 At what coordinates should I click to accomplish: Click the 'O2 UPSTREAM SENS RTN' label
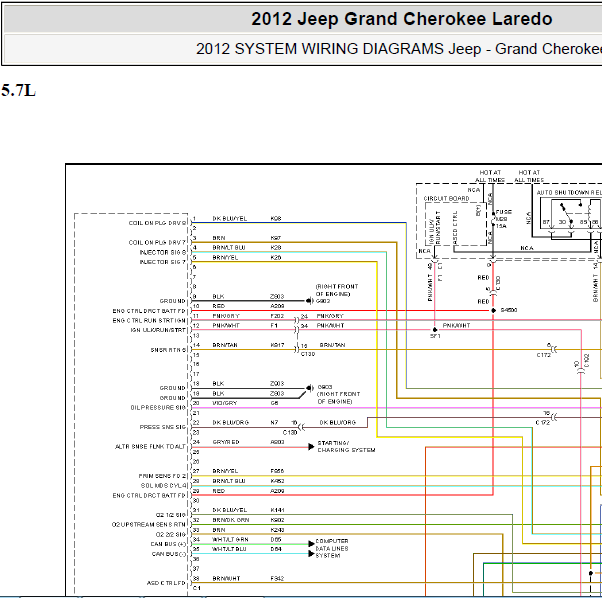pos(149,524)
